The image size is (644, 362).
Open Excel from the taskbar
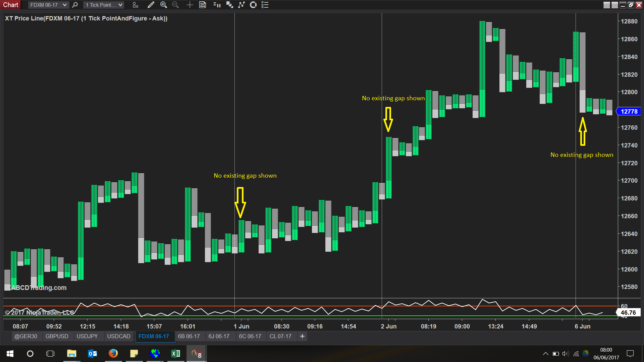pyautogui.click(x=175, y=354)
